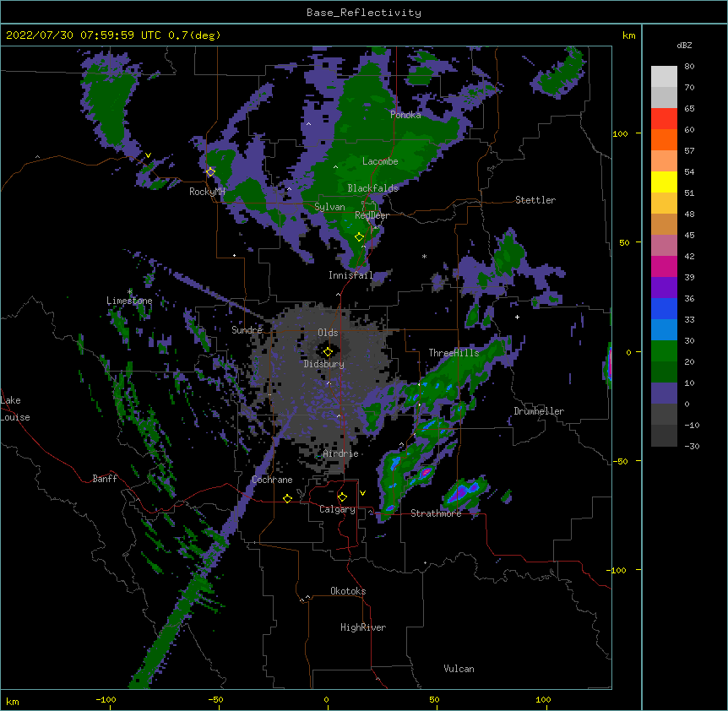The image size is (728, 711).
Task: Click the HighRiver label
Action: (363, 627)
